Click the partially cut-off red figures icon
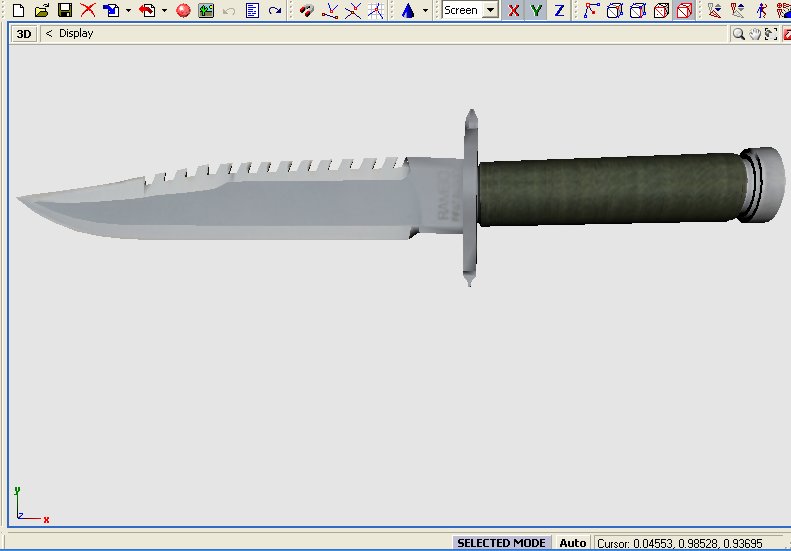Screen dimensions: 791x551 pos(784,10)
